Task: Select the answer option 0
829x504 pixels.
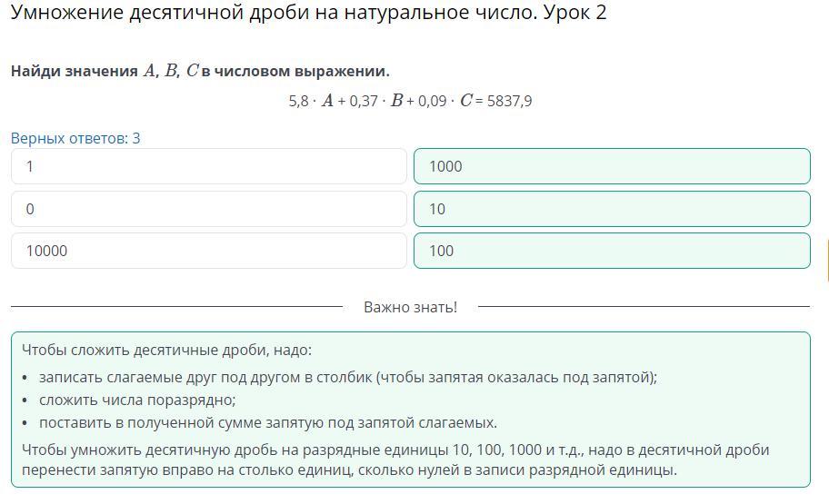Action: (x=208, y=209)
